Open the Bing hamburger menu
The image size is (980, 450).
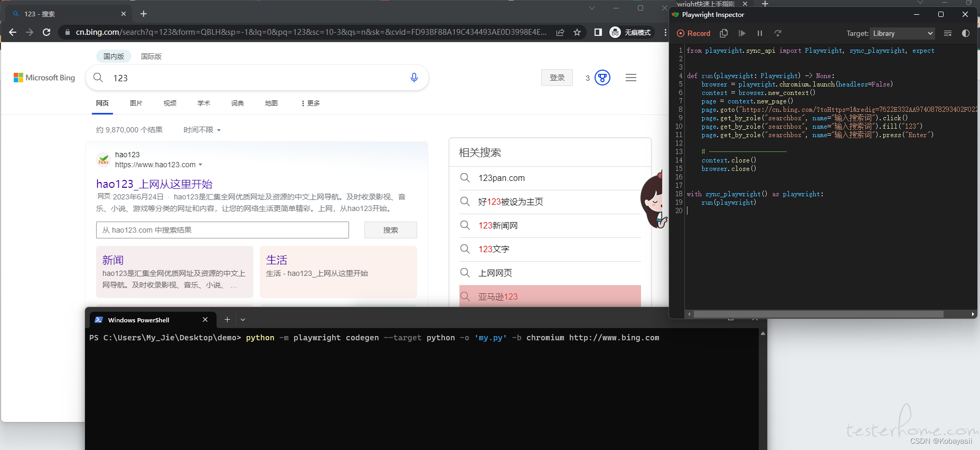pyautogui.click(x=631, y=78)
